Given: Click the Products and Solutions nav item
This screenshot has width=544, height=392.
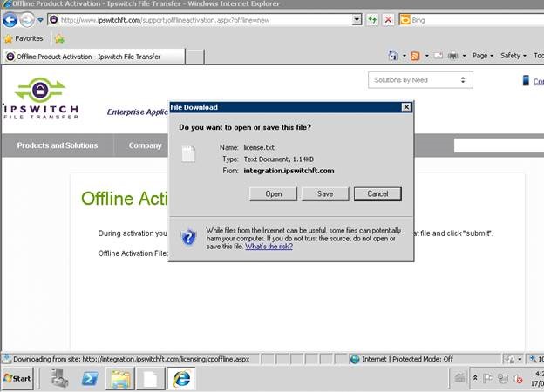Looking at the screenshot, I should [x=58, y=145].
